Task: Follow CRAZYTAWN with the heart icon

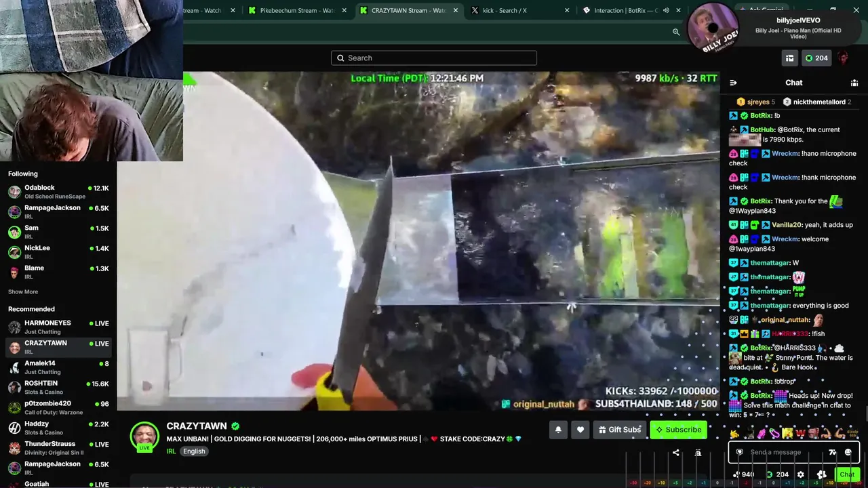Action: point(580,430)
